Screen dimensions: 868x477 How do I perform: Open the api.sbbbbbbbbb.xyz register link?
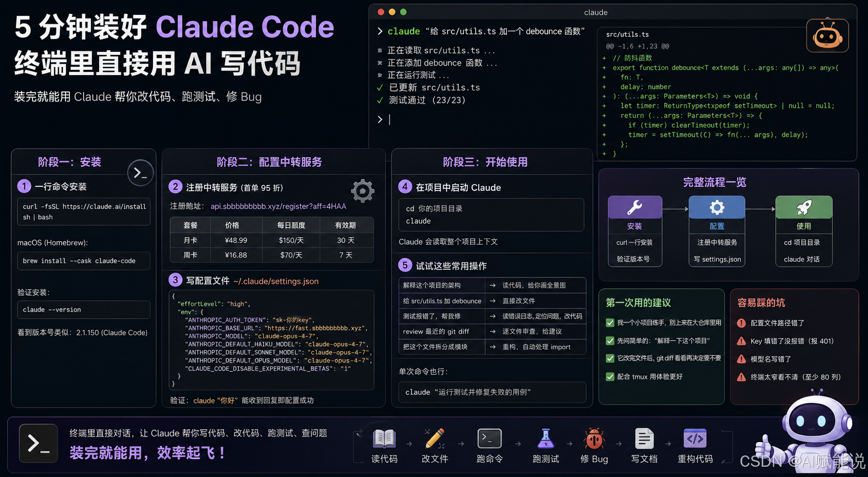279,206
